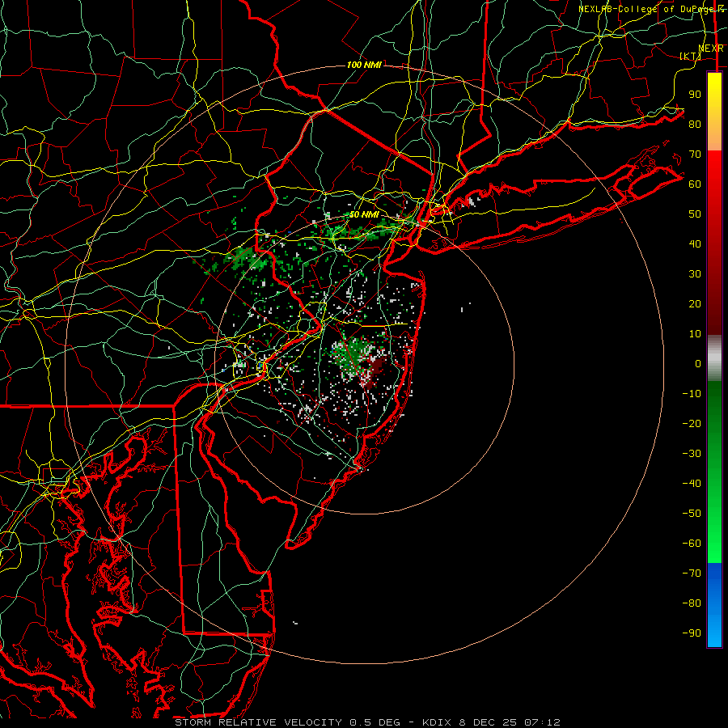This screenshot has height=728, width=728.
Task: Click the "50 NMI" range ring label
Action: coord(364,214)
